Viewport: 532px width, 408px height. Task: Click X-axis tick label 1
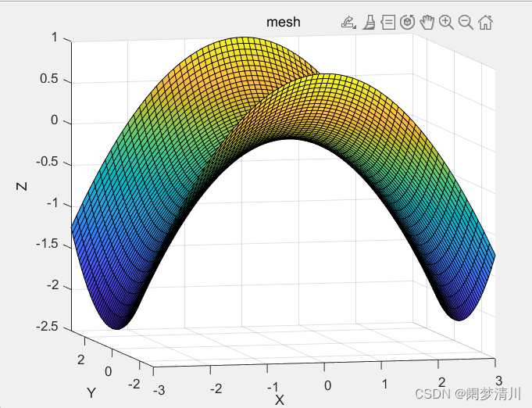click(384, 384)
